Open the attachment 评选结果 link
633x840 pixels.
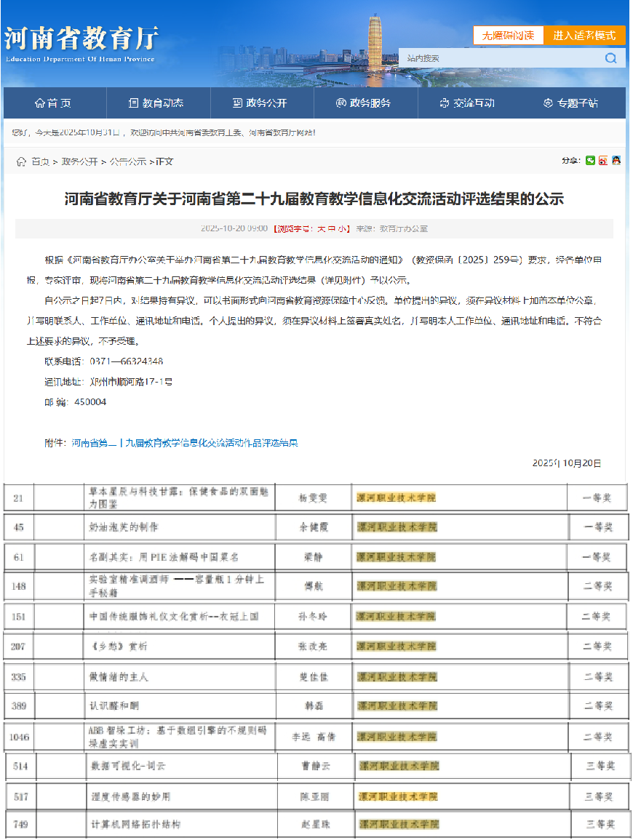[x=184, y=442]
